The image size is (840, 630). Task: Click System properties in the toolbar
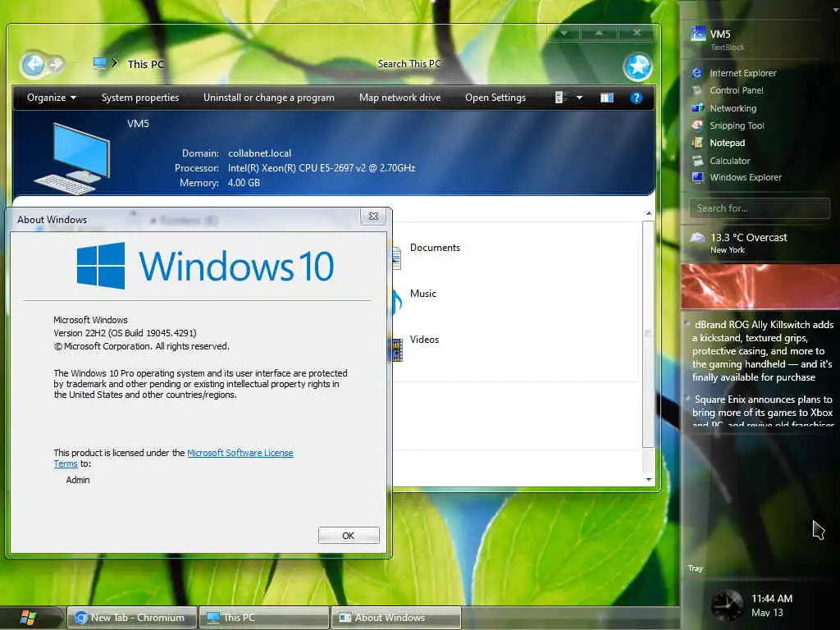(139, 98)
